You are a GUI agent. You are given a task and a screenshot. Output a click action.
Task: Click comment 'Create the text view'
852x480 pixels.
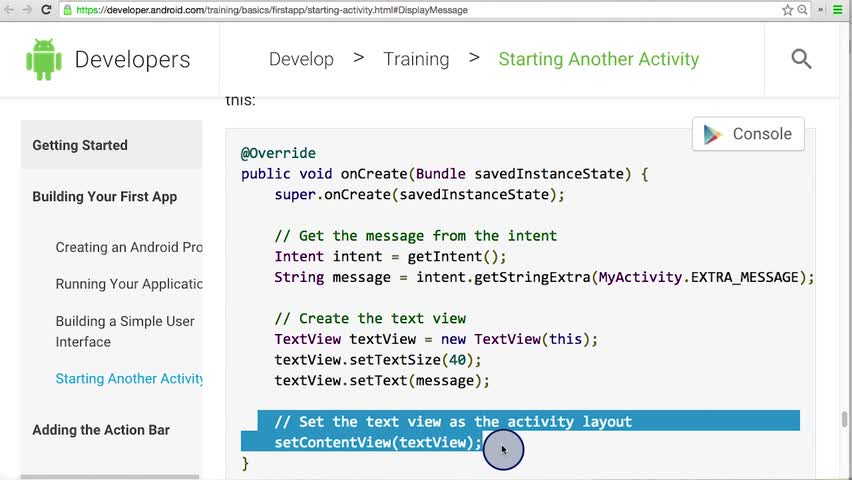370,319
